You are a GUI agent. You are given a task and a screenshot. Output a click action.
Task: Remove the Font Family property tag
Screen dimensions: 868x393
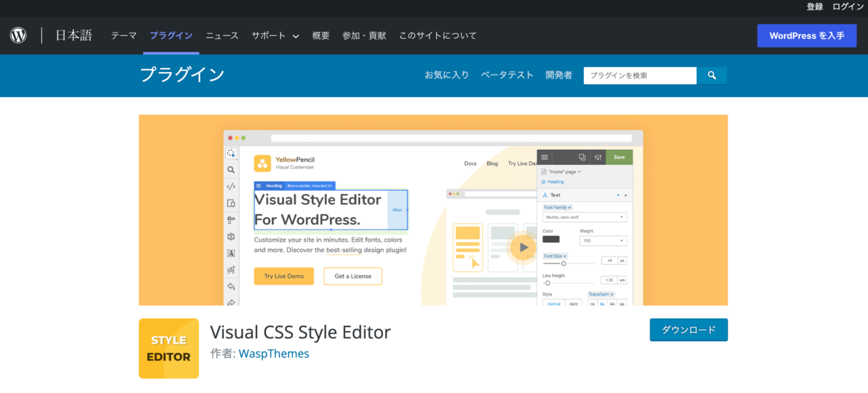[x=570, y=207]
